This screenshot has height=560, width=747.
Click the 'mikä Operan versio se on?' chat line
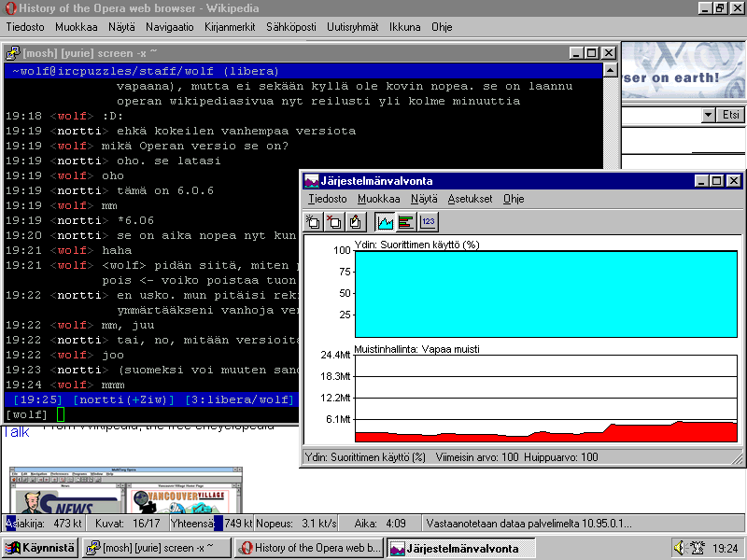pyautogui.click(x=195, y=146)
